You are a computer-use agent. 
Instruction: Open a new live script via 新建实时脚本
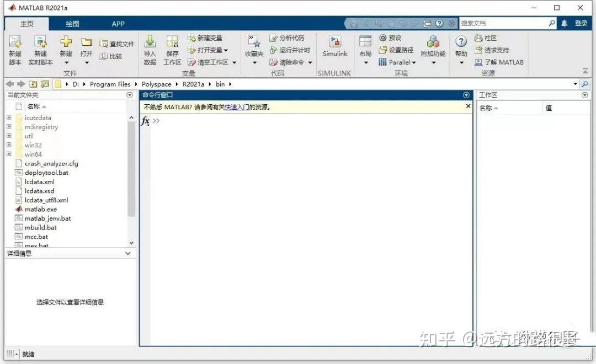39,49
